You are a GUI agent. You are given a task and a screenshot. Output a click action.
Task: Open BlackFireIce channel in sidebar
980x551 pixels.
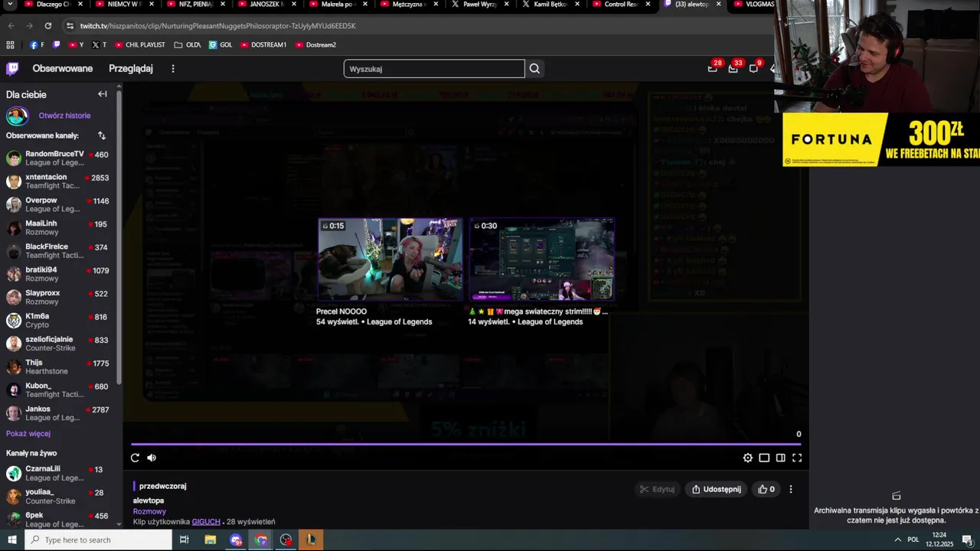58,251
